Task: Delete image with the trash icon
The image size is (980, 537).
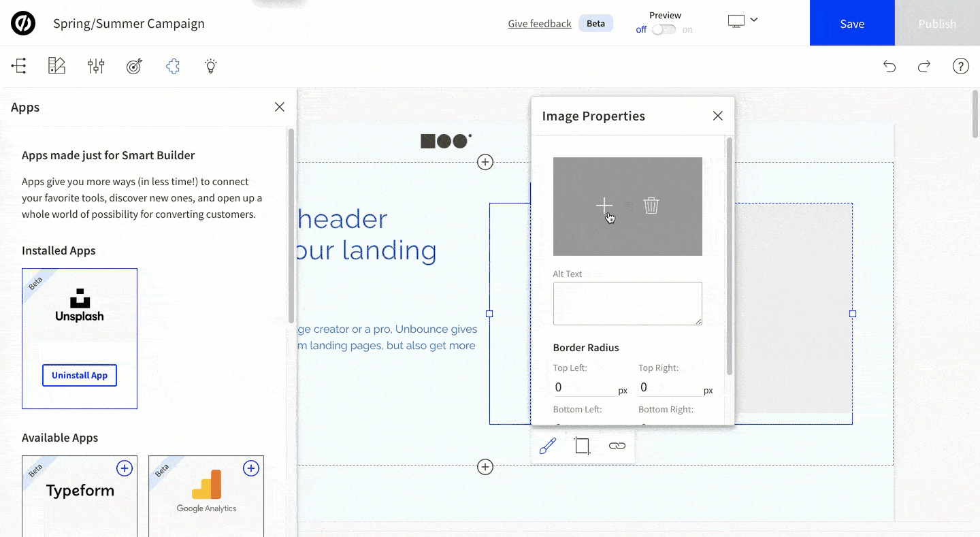Action: tap(651, 206)
